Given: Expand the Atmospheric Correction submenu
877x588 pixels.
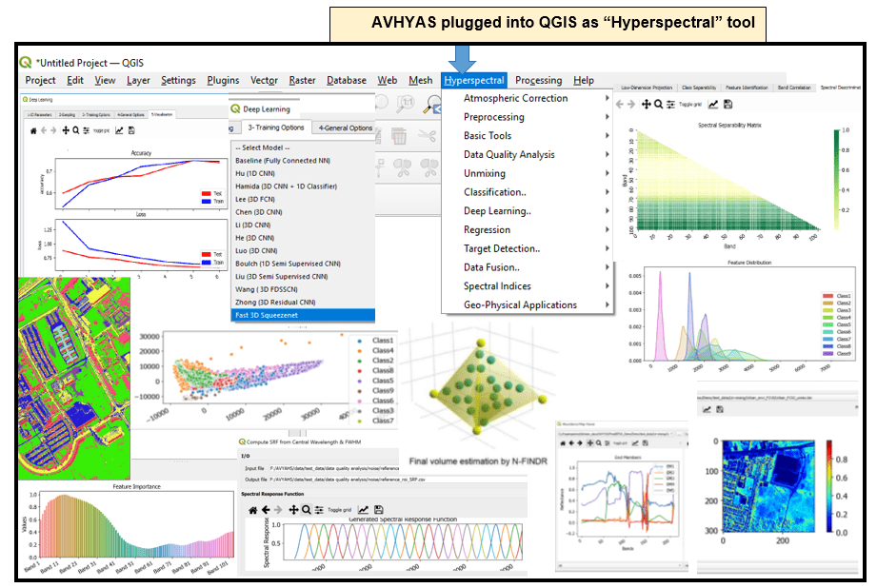Looking at the screenshot, I should click(528, 98).
